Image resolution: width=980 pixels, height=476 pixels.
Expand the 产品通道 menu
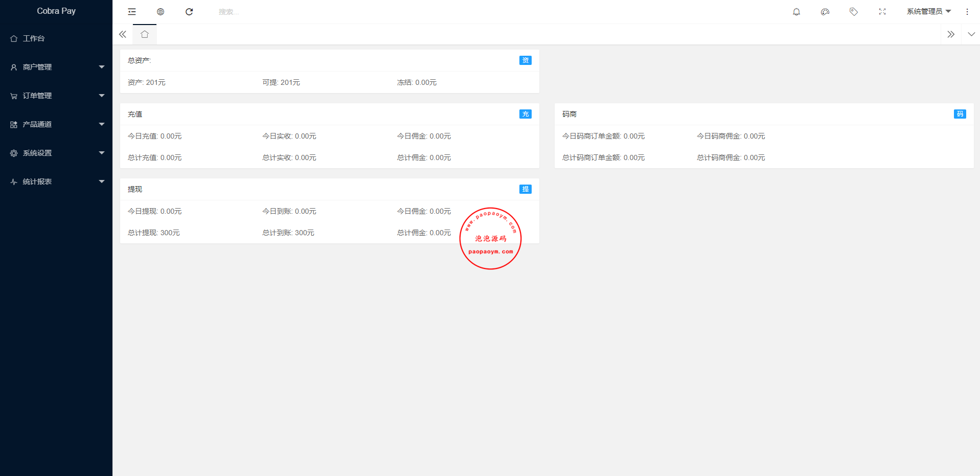(x=56, y=124)
